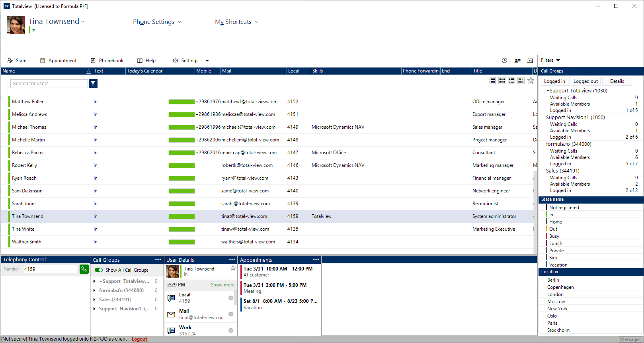Click the Title column header
This screenshot has width=644, height=343.
click(x=502, y=71)
